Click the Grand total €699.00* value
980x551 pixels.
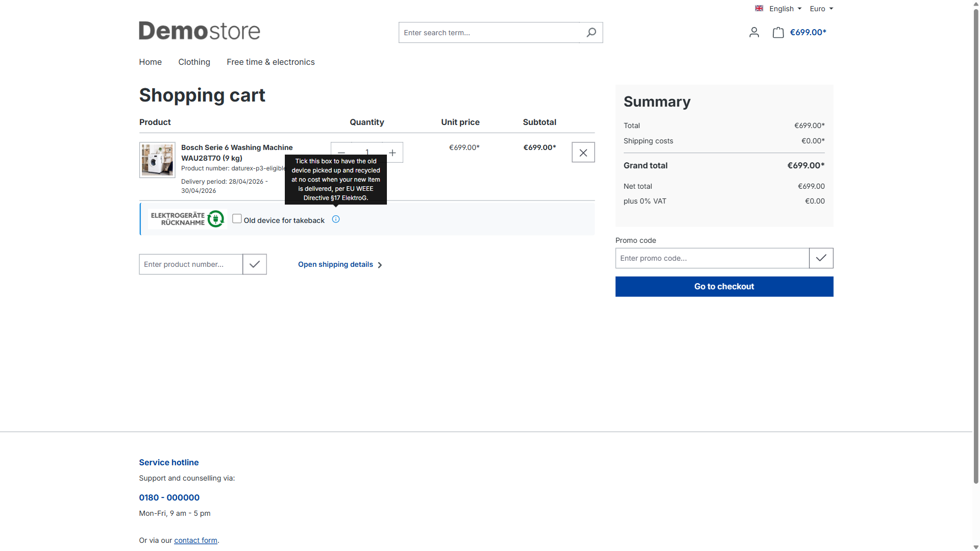coord(806,166)
